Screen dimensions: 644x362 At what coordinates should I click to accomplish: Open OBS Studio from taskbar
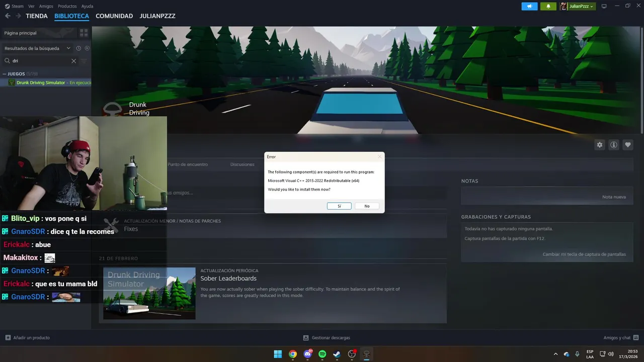tap(352, 354)
